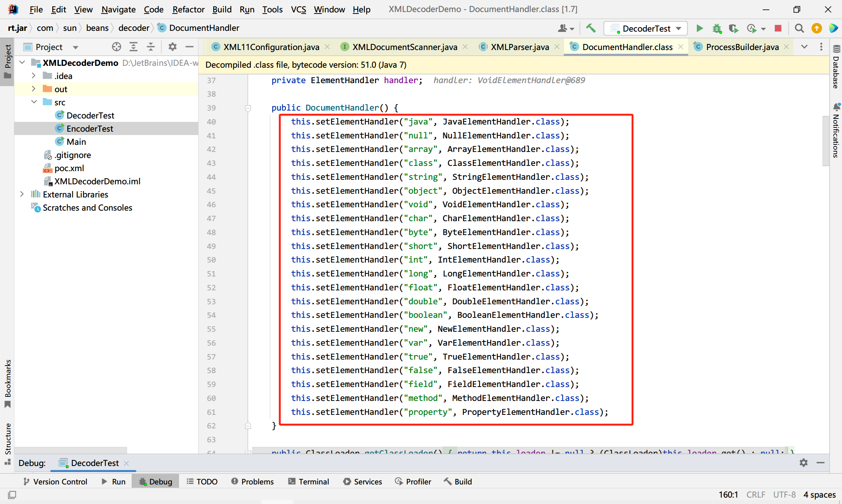Screen dimensions: 842x504
Task: Hide the Project panel with minus icon
Action: [190, 47]
